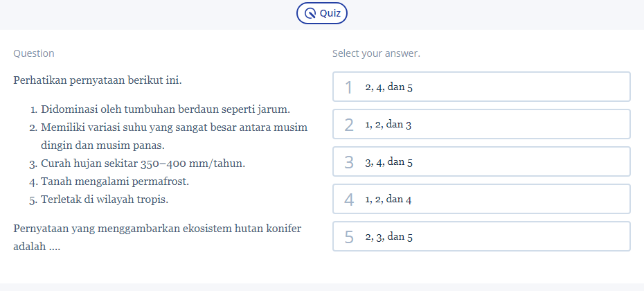
Task: Click the Quiz magnifier icon
Action: tap(310, 13)
